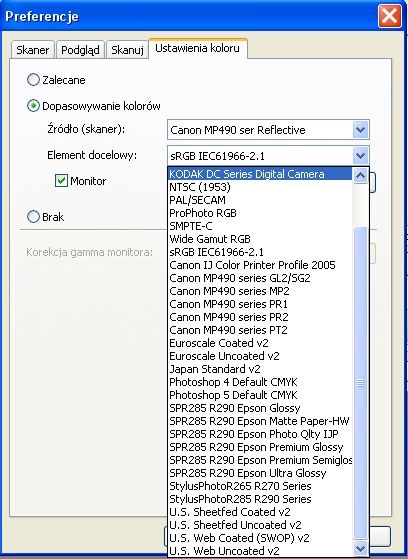The height and width of the screenshot is (559, 408).
Task: Select SPR285 R290 Epson Premium Semigloss
Action: click(x=260, y=460)
